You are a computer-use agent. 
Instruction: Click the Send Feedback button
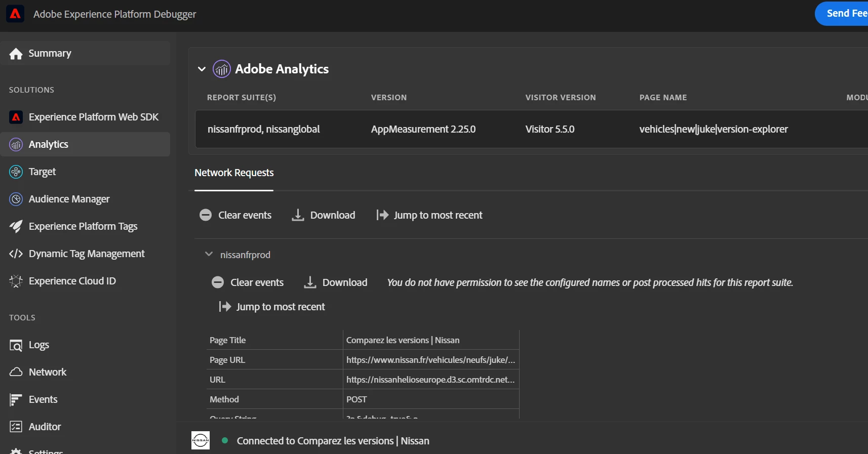point(842,14)
